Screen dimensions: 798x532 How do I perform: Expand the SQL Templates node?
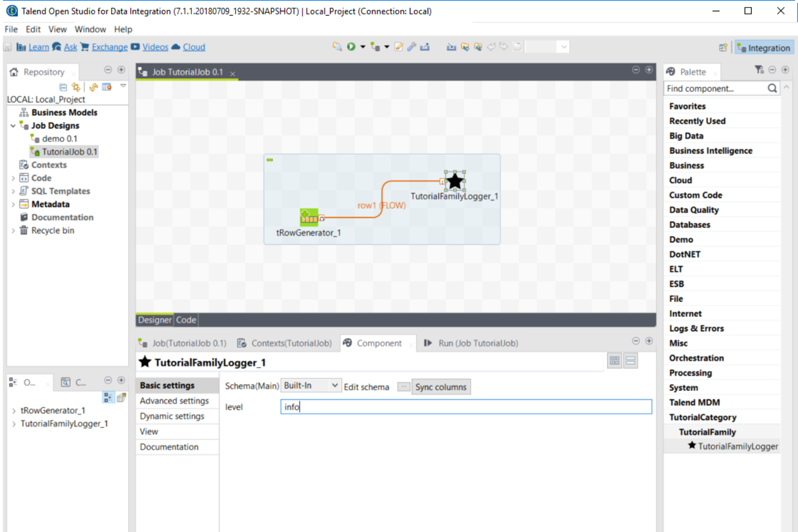click(x=13, y=191)
